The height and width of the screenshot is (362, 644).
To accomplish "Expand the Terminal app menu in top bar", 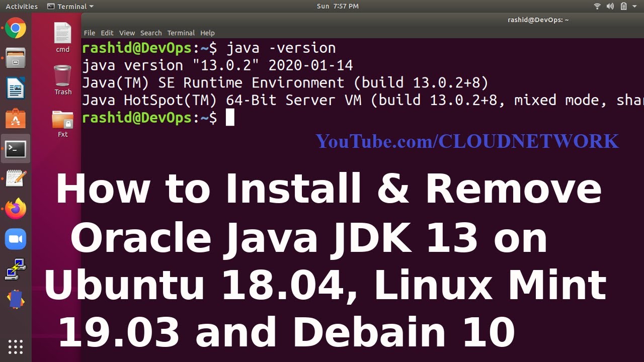I will (x=70, y=7).
